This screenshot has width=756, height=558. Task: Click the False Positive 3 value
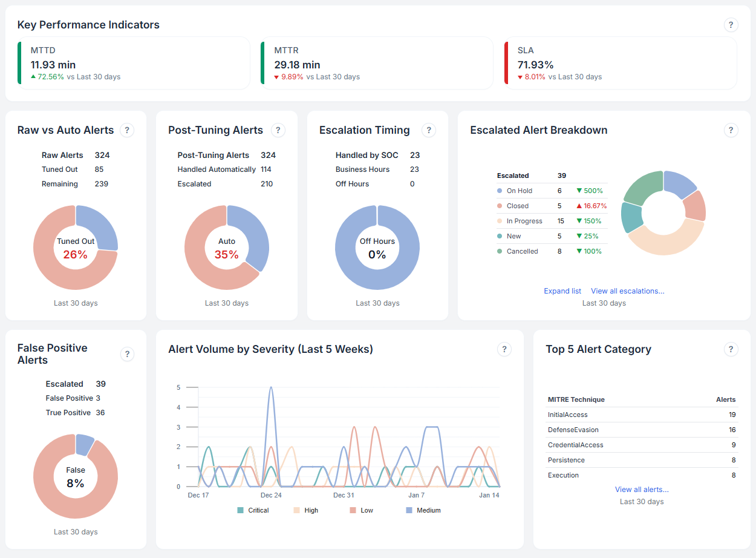tap(98, 398)
